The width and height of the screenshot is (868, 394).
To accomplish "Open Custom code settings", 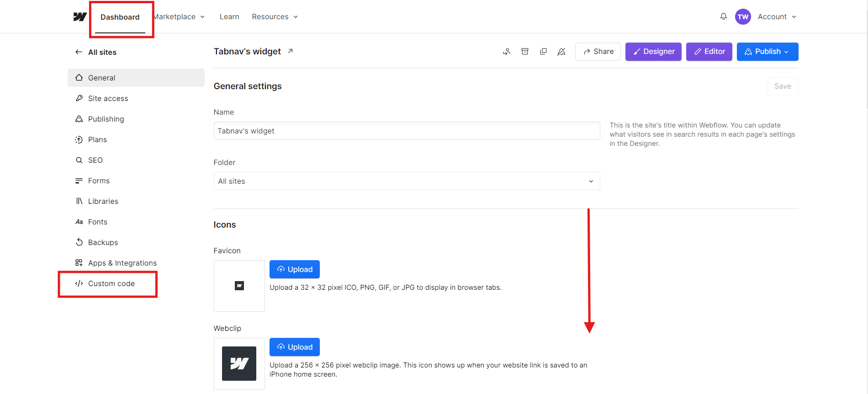I will [111, 283].
